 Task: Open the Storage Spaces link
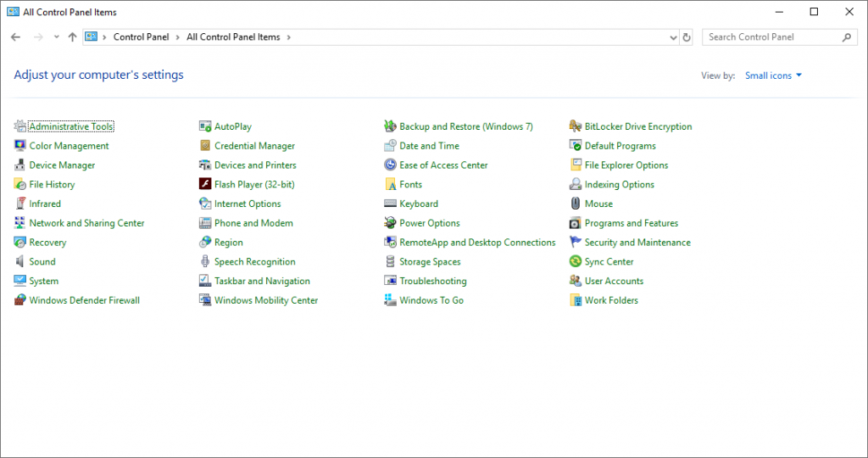click(x=430, y=262)
